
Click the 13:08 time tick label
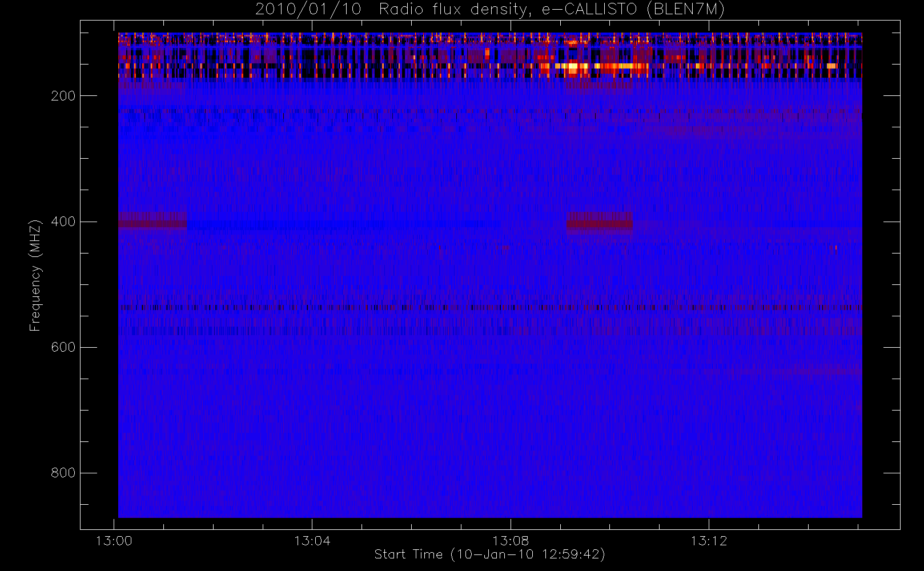click(511, 541)
